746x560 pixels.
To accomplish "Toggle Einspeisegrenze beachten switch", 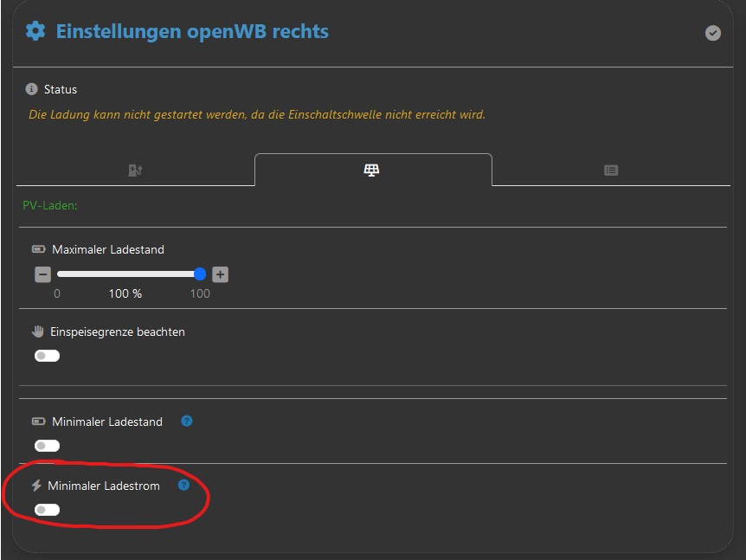I will (47, 356).
